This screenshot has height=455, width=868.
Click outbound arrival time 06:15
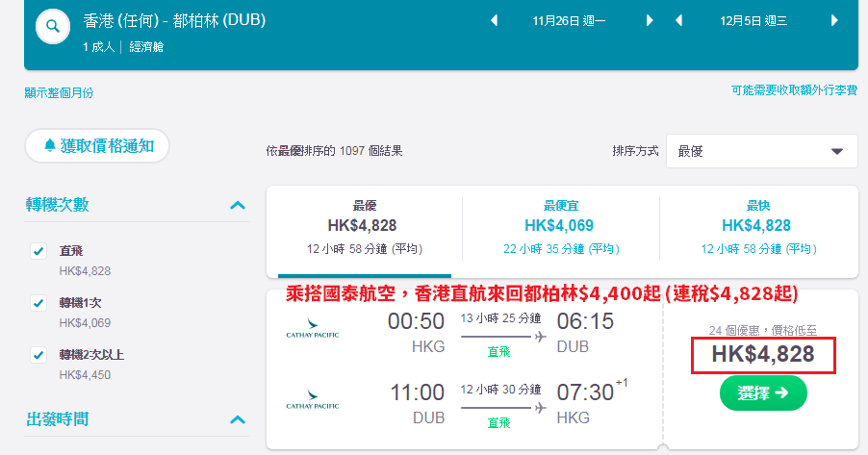585,321
